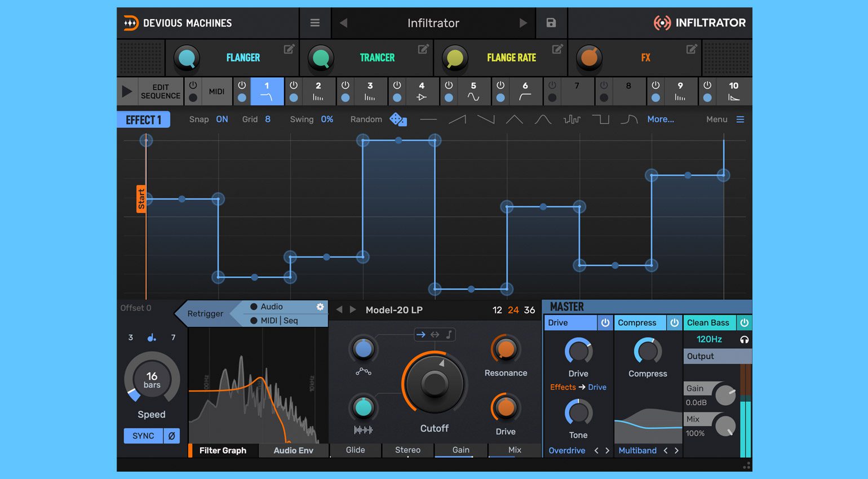This screenshot has height=479, width=868.
Task: Turn Snap off
Action: [x=222, y=119]
